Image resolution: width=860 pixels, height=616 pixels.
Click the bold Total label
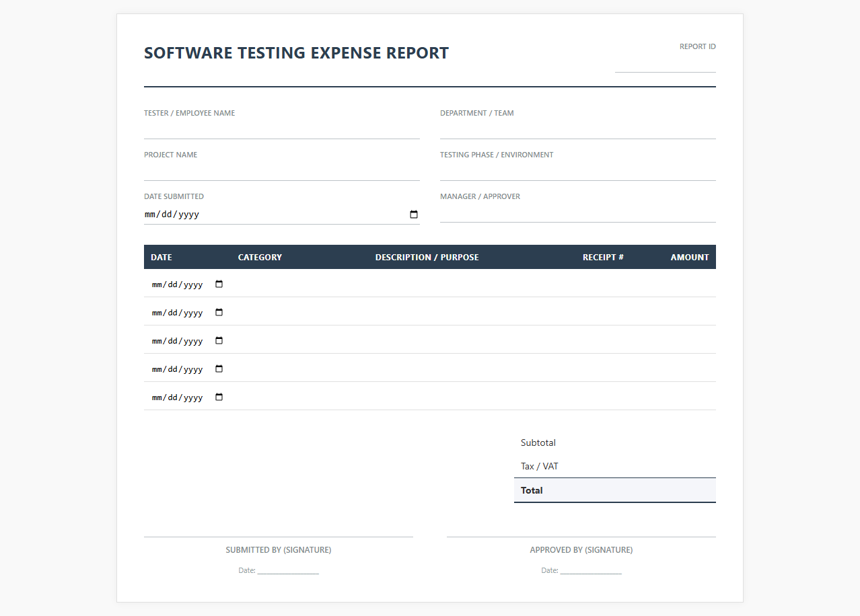pos(532,490)
